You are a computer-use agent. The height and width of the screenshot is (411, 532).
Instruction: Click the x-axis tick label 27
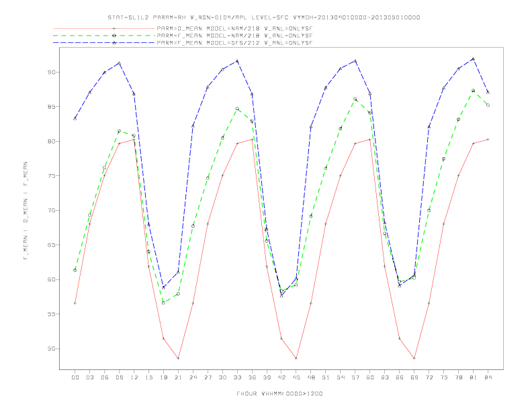coord(208,377)
